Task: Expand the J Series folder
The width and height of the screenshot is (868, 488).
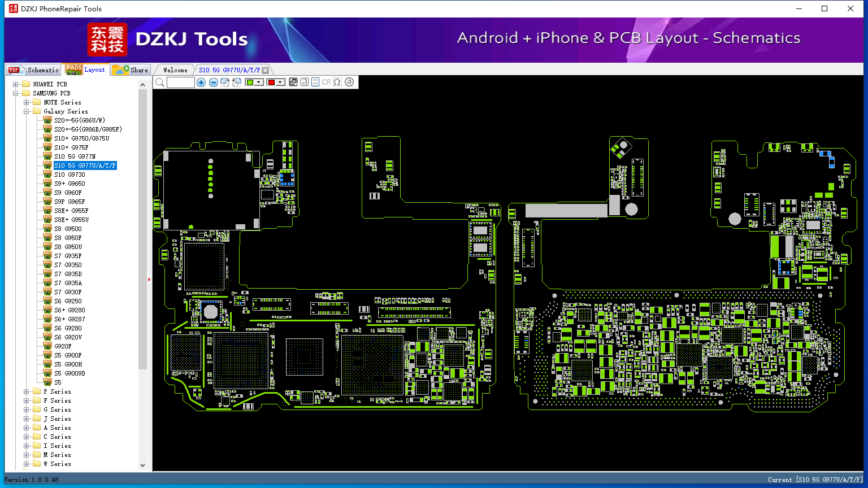Action: [26, 419]
